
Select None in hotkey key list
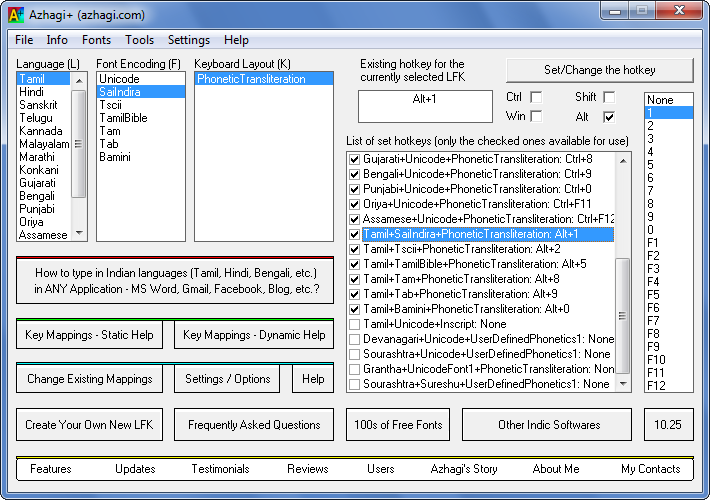pyautogui.click(x=669, y=100)
